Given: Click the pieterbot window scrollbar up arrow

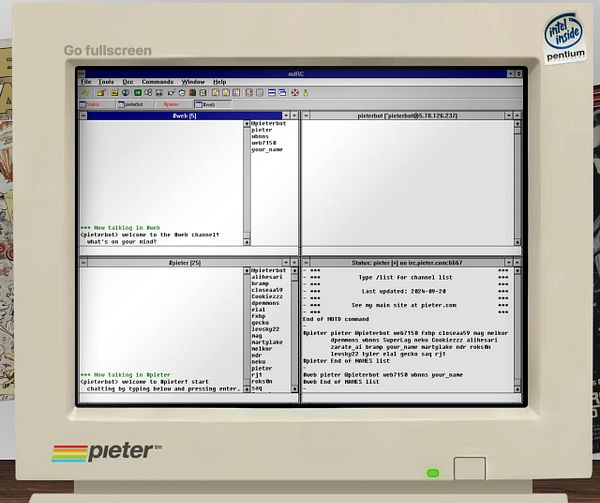Looking at the screenshot, I should [517, 124].
